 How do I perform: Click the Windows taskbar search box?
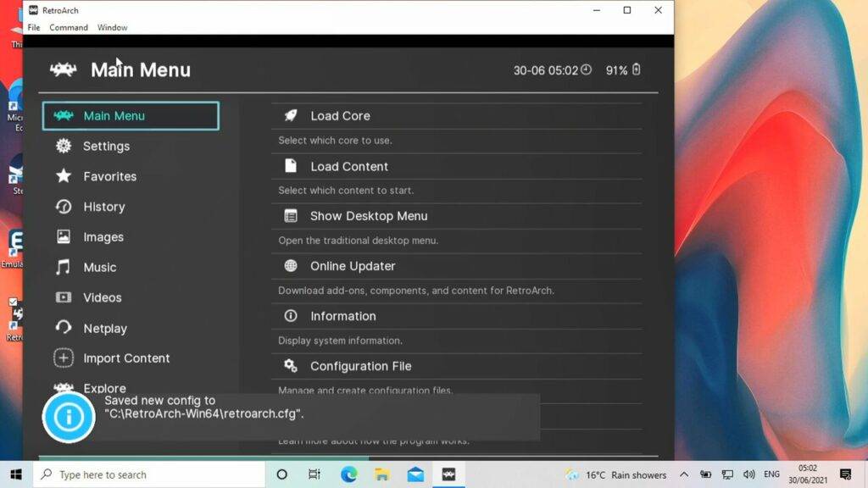(x=149, y=474)
